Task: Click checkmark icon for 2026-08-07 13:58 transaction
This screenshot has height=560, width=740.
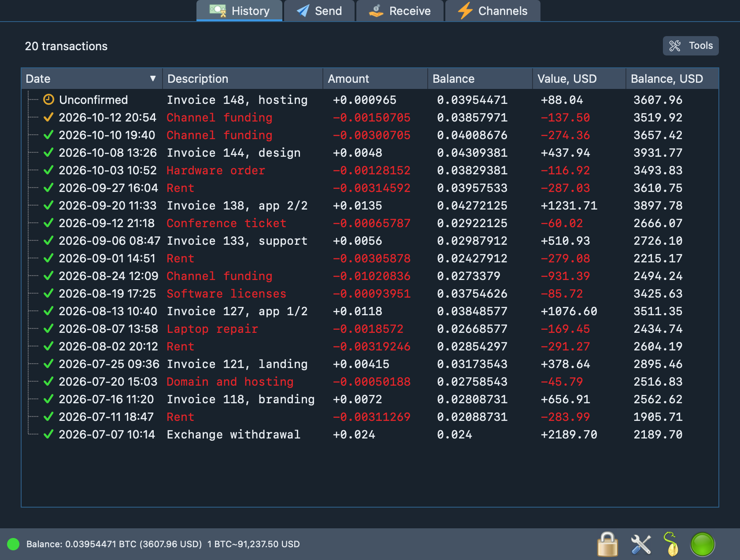Action: point(48,329)
